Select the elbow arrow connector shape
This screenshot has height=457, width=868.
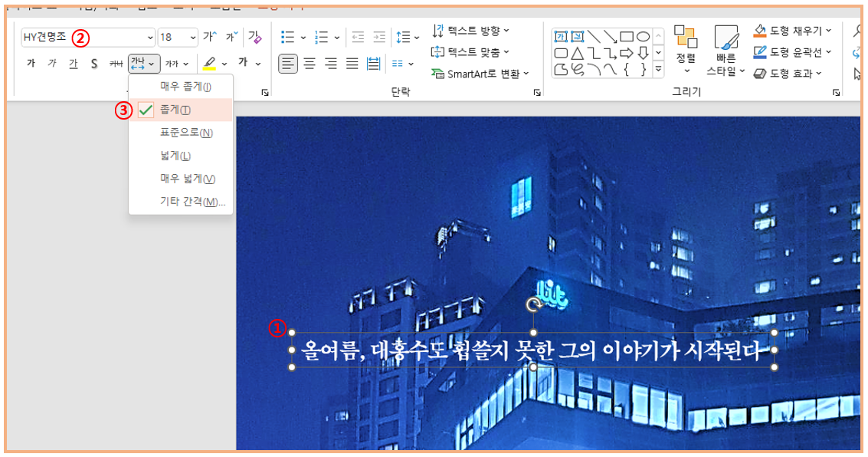point(611,53)
